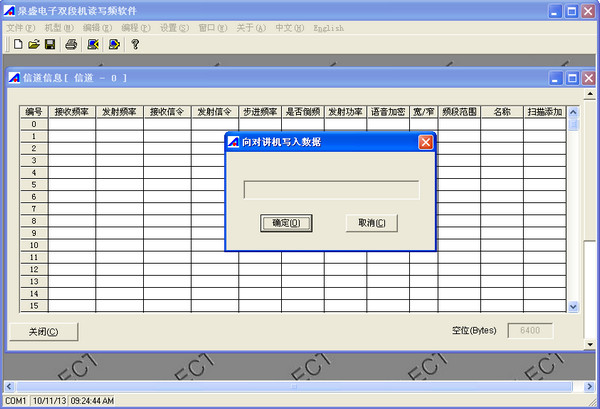
Task: Click the name cell of row 5
Action: pos(502,184)
